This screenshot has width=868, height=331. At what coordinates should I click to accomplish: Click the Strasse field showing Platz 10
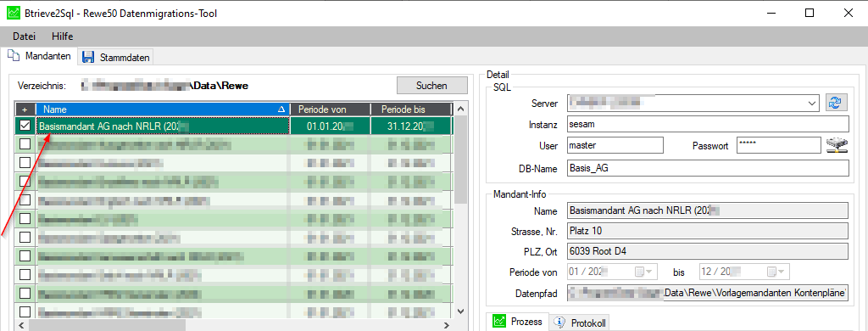(708, 230)
